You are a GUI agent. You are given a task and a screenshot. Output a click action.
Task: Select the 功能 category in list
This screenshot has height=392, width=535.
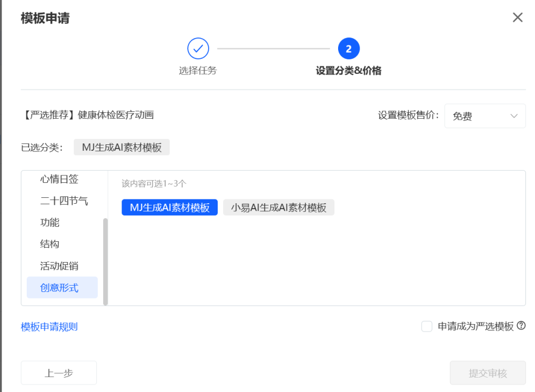pyautogui.click(x=50, y=222)
